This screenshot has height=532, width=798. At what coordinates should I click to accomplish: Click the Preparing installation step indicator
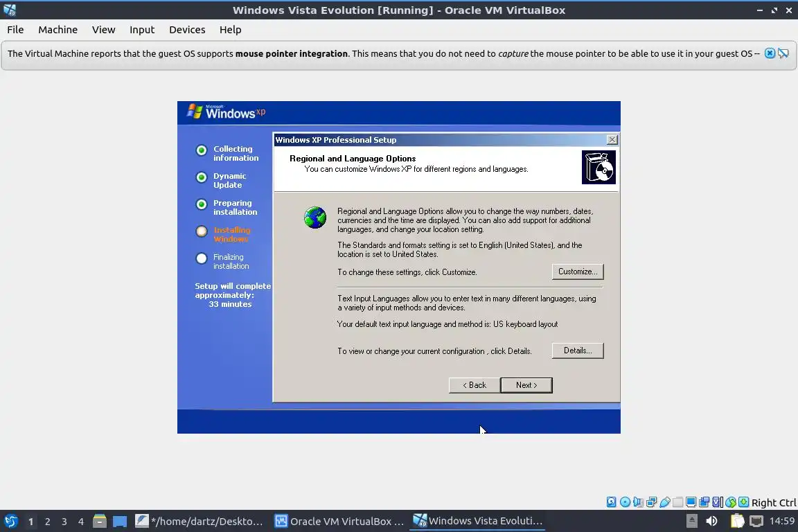(x=202, y=204)
